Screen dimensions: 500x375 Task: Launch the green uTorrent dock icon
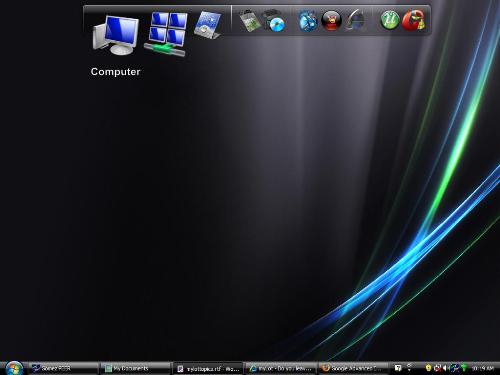pyautogui.click(x=390, y=20)
